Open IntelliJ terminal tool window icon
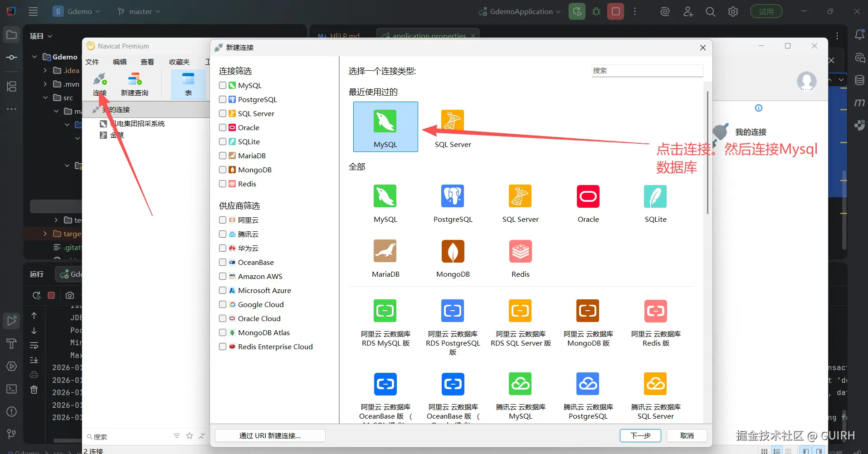The width and height of the screenshot is (868, 454). click(x=12, y=389)
